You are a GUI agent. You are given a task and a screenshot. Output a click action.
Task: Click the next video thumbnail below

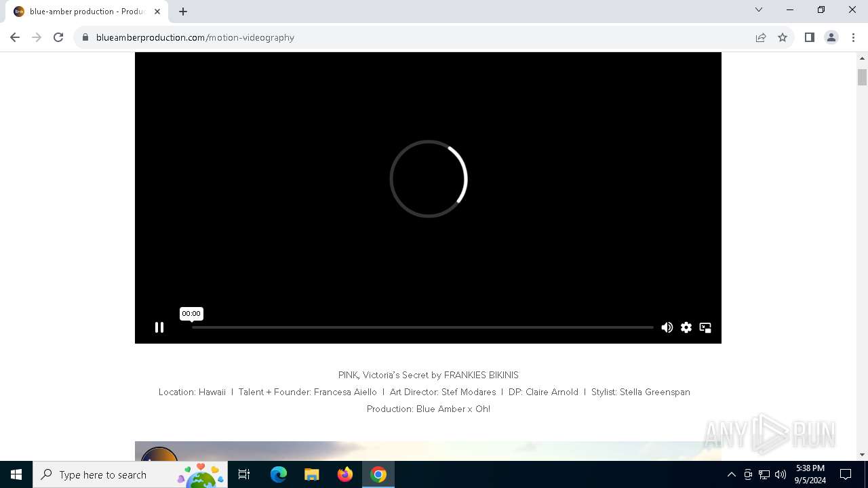pos(428,451)
